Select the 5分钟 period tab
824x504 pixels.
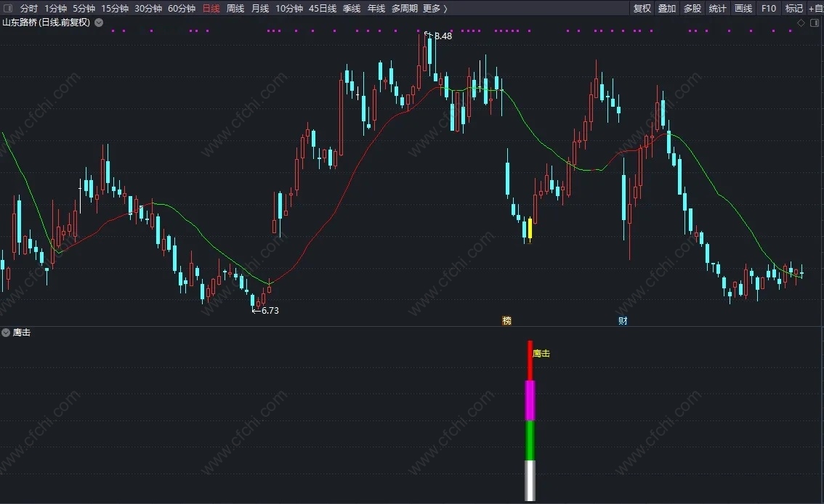coord(84,9)
